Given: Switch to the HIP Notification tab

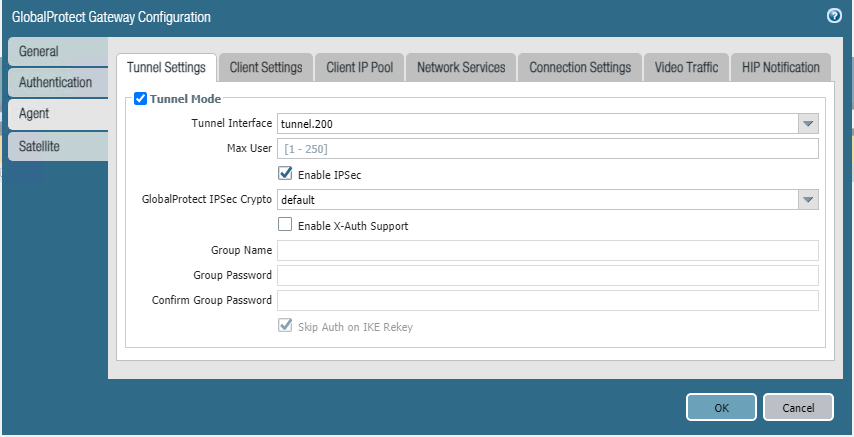Looking at the screenshot, I should point(780,68).
